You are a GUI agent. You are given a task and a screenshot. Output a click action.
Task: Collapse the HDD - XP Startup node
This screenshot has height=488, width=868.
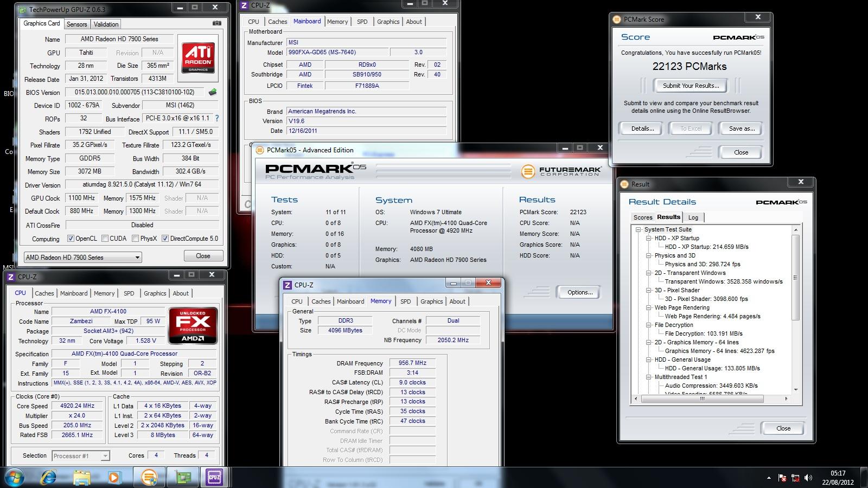pyautogui.click(x=648, y=238)
